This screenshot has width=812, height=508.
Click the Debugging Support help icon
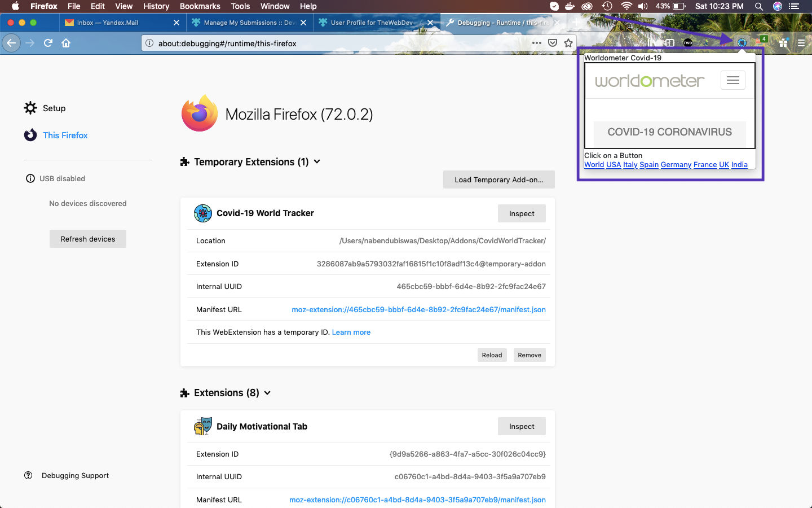tap(28, 475)
